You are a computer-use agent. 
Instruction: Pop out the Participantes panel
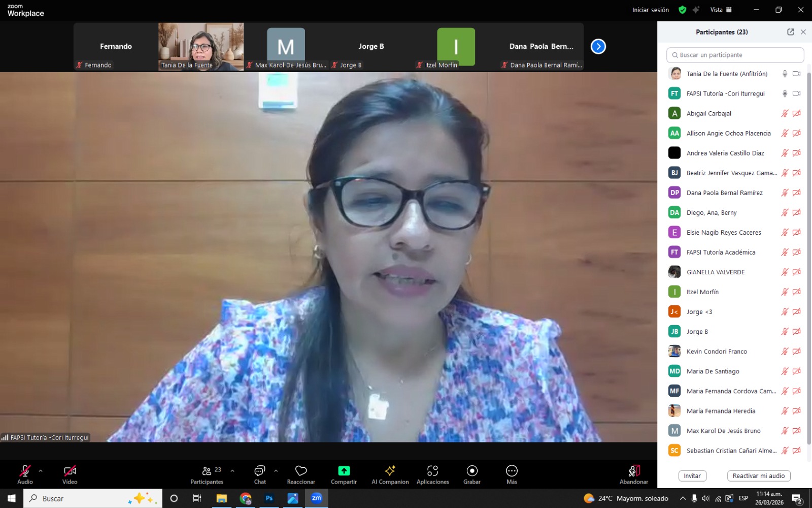pos(790,32)
